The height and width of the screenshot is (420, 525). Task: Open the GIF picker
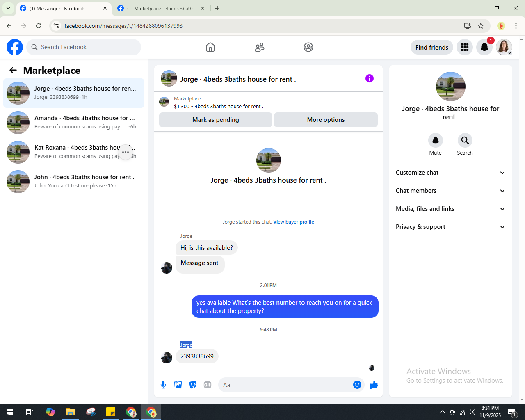coord(208,385)
